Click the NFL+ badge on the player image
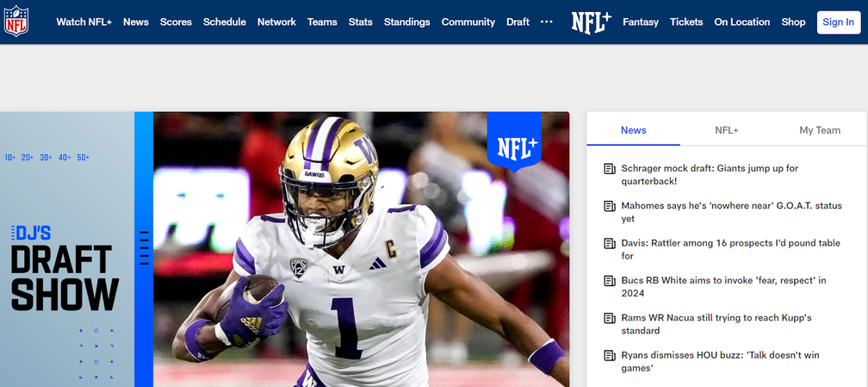The width and height of the screenshot is (868, 387). click(x=513, y=141)
